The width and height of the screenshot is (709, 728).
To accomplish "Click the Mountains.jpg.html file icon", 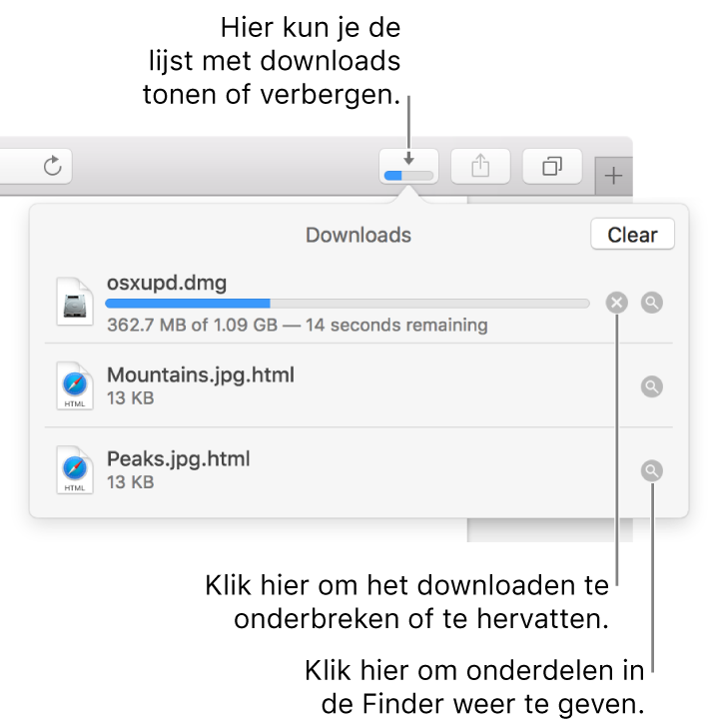I will click(x=75, y=386).
